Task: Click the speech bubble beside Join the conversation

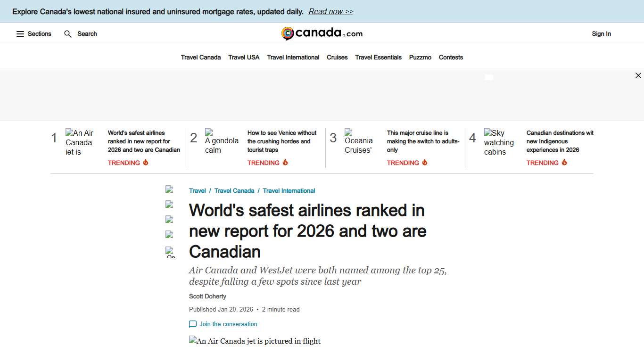Action: [193, 324]
